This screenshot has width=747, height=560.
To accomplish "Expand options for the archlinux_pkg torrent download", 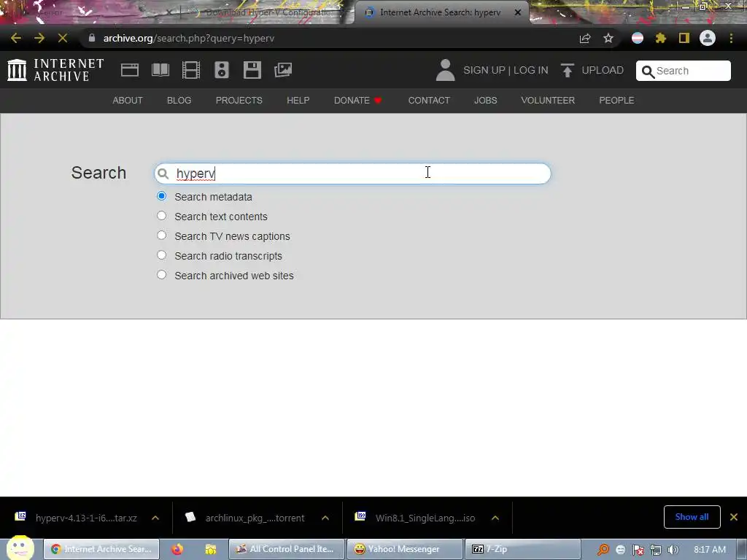I will [x=325, y=518].
